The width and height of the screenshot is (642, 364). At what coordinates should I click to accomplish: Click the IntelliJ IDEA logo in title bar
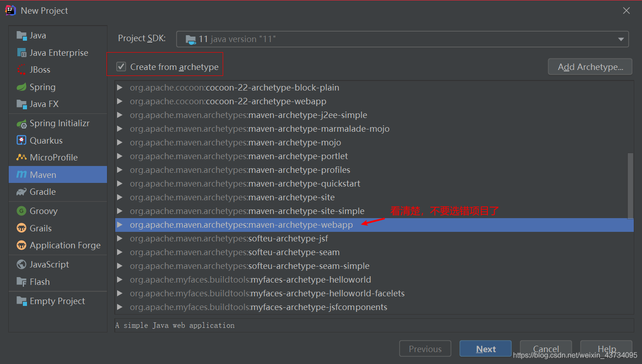coord(11,11)
